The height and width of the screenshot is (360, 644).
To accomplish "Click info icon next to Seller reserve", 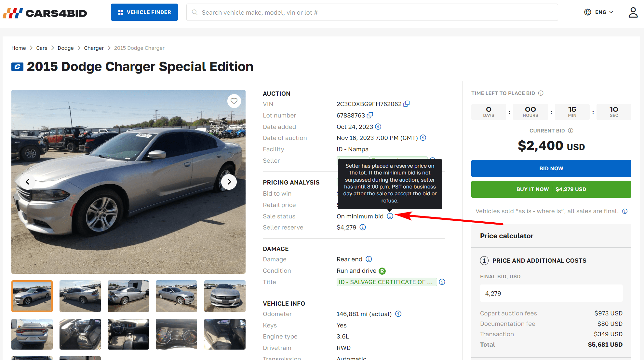I will (x=363, y=227).
